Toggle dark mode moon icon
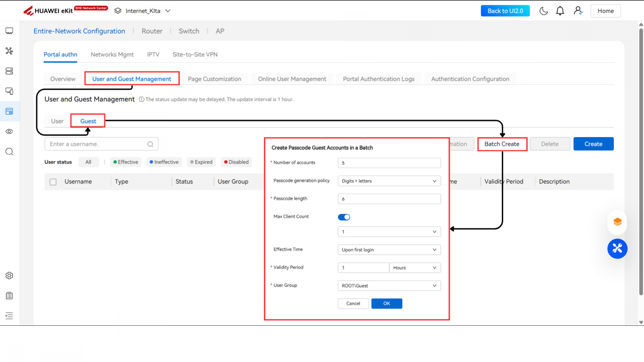This screenshot has width=644, height=362. 543,11
